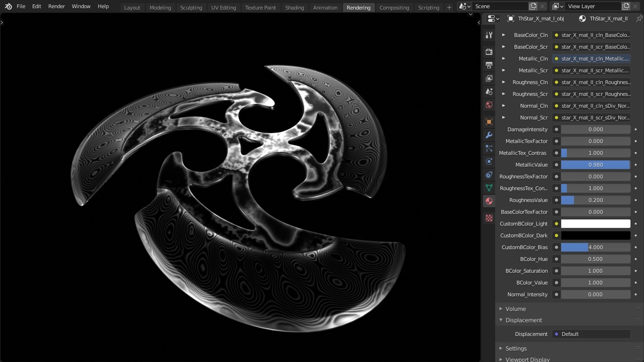This screenshot has height=362, width=644.
Task: Toggle animate dot for CustomBColor_Light
Action: point(636,224)
